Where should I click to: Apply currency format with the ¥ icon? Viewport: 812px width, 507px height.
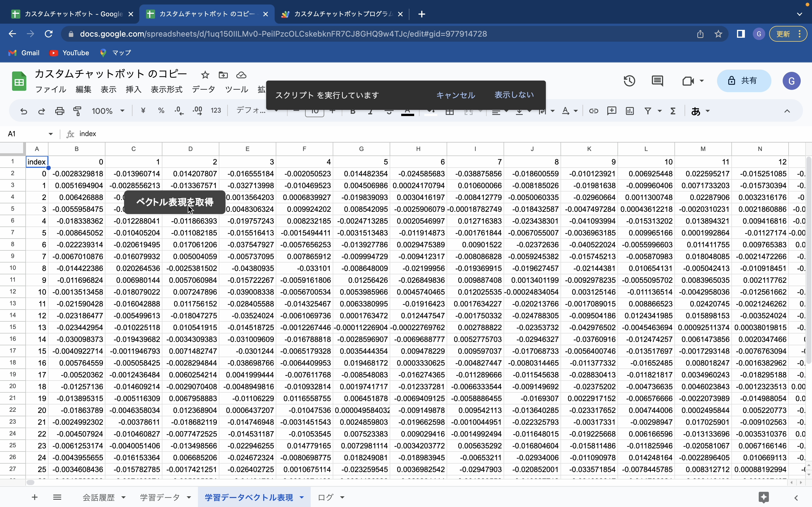coord(143,111)
